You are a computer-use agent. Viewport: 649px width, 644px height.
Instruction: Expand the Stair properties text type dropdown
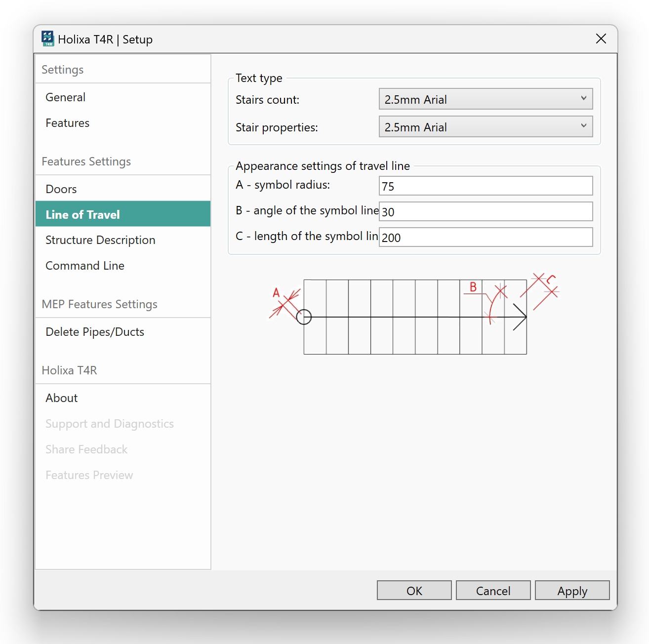tap(485, 127)
